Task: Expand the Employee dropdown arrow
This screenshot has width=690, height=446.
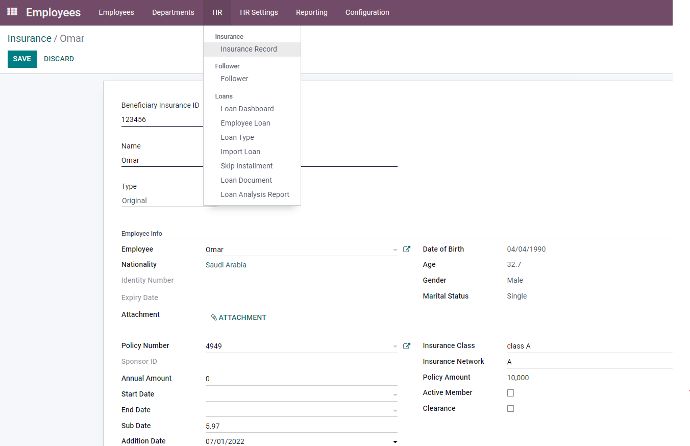Action: [x=395, y=249]
